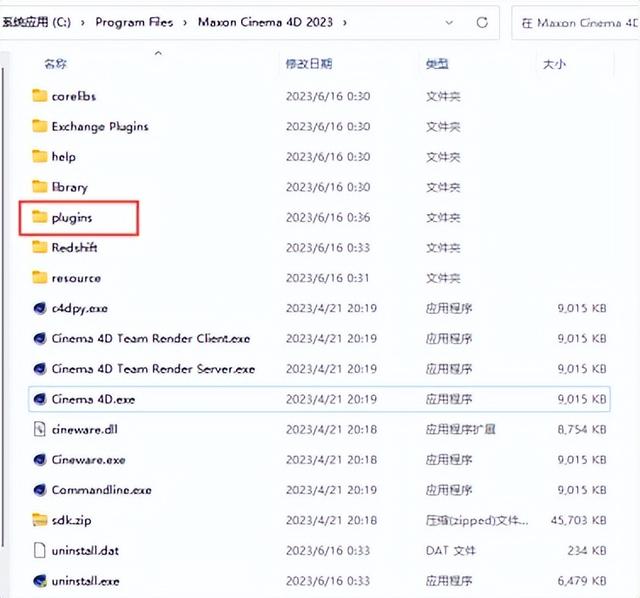Click the help folder name
The width and height of the screenshot is (640, 598).
click(63, 157)
